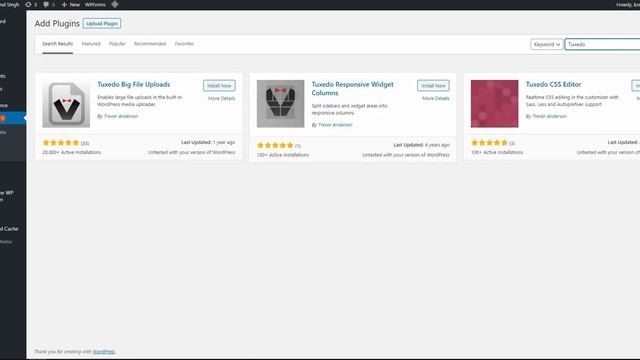
Task: Install Tuxedo Responsive Widget Columns now
Action: (x=433, y=86)
